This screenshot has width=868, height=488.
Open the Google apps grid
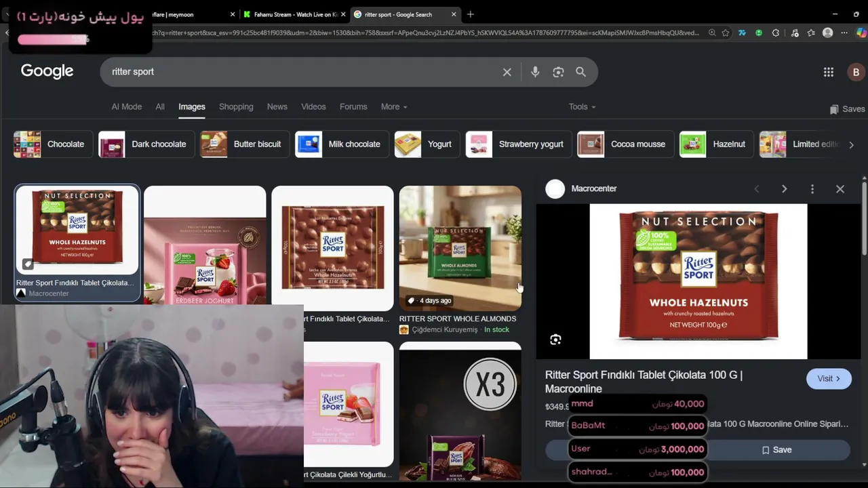coord(829,72)
